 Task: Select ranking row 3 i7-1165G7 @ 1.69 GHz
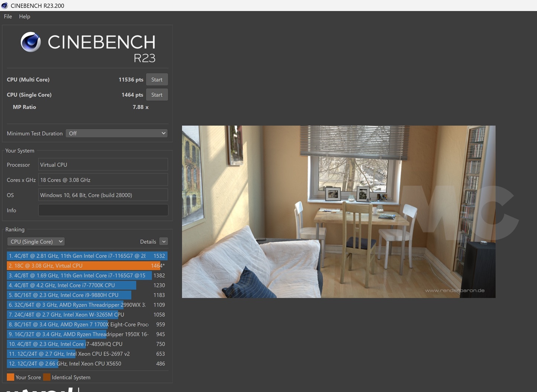point(87,276)
